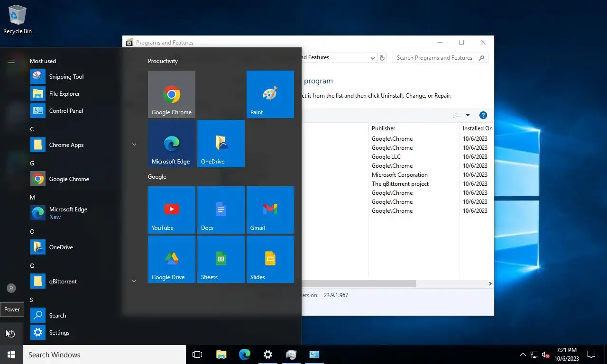
Task: Expand the qBittorrent folder chevron
Action: click(134, 281)
